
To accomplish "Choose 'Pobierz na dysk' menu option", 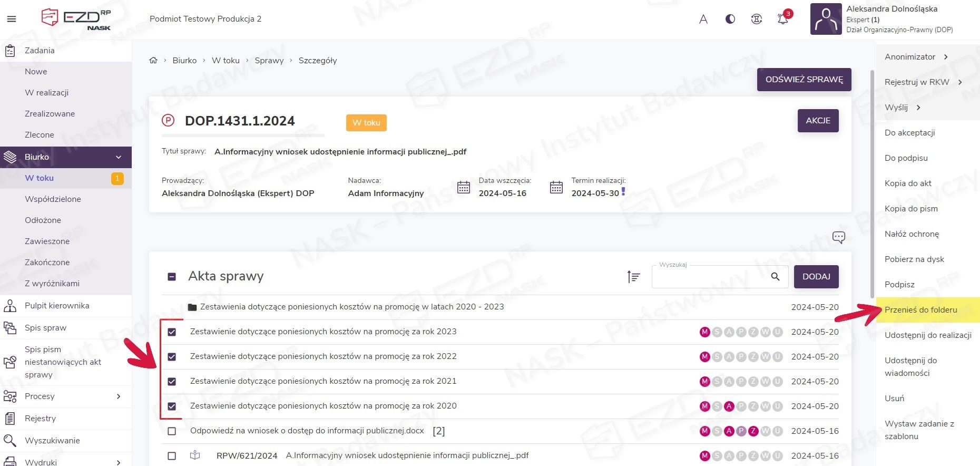I will [914, 259].
